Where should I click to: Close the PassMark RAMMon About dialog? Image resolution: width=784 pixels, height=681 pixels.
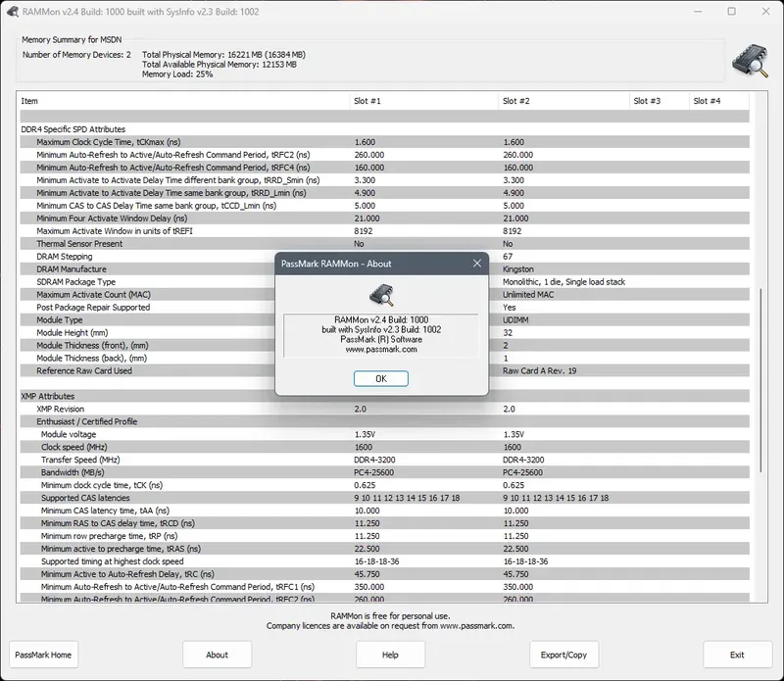tap(477, 264)
